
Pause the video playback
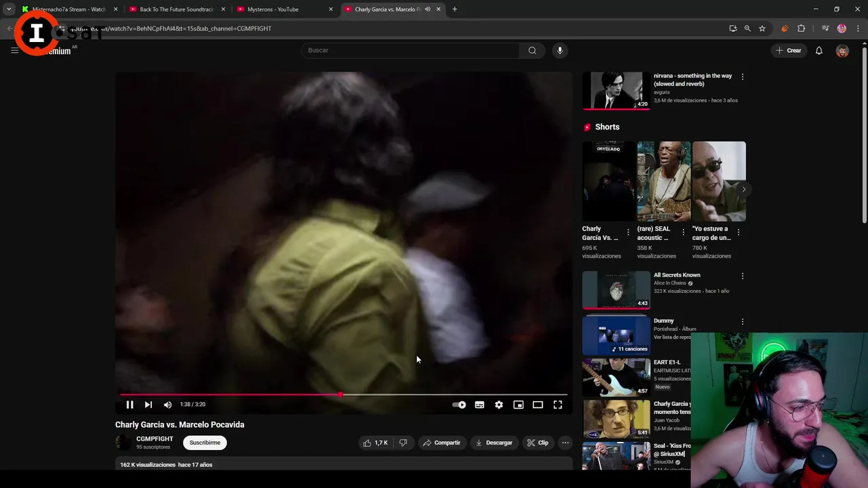pyautogui.click(x=130, y=405)
